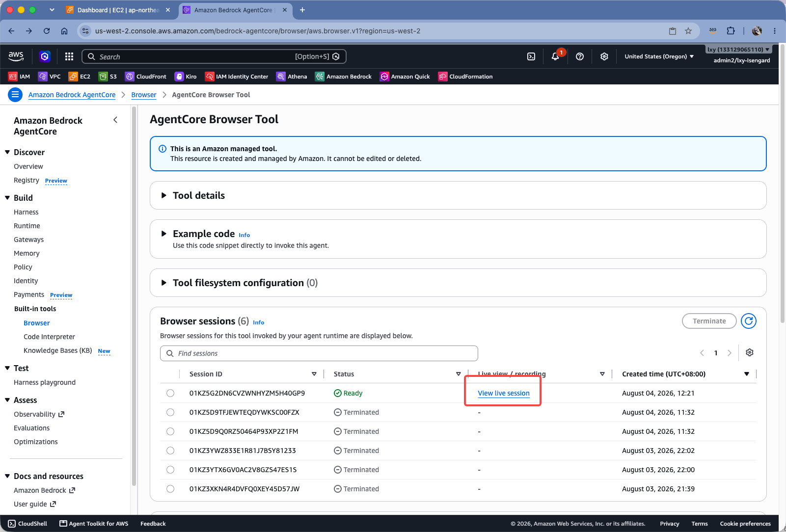Image resolution: width=786 pixels, height=532 pixels.
Task: Open Memory in the Build navigation
Action: (x=27, y=253)
